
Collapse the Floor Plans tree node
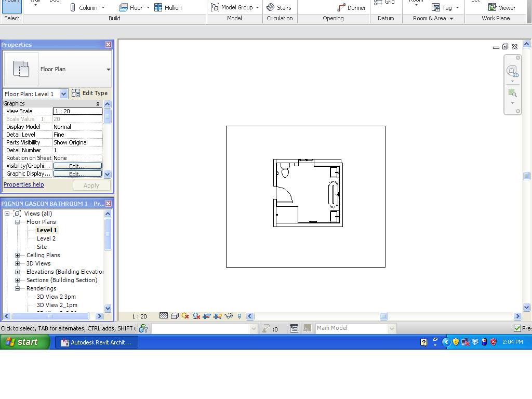[x=17, y=222]
